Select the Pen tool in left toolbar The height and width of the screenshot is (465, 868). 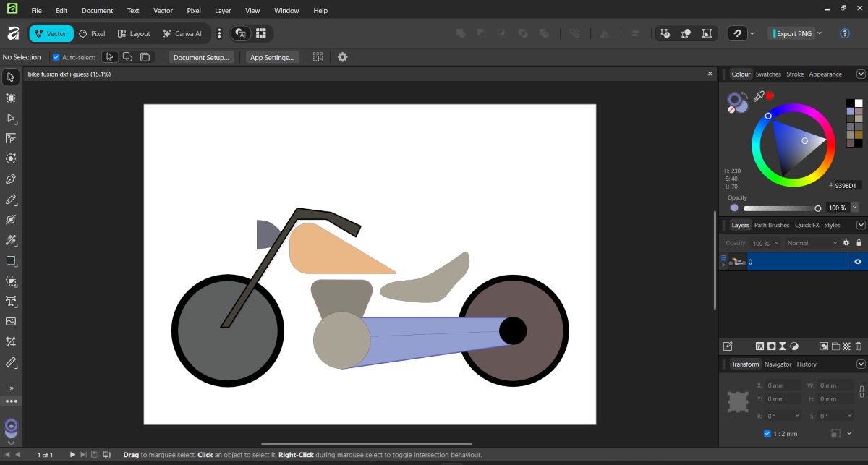coord(11,179)
